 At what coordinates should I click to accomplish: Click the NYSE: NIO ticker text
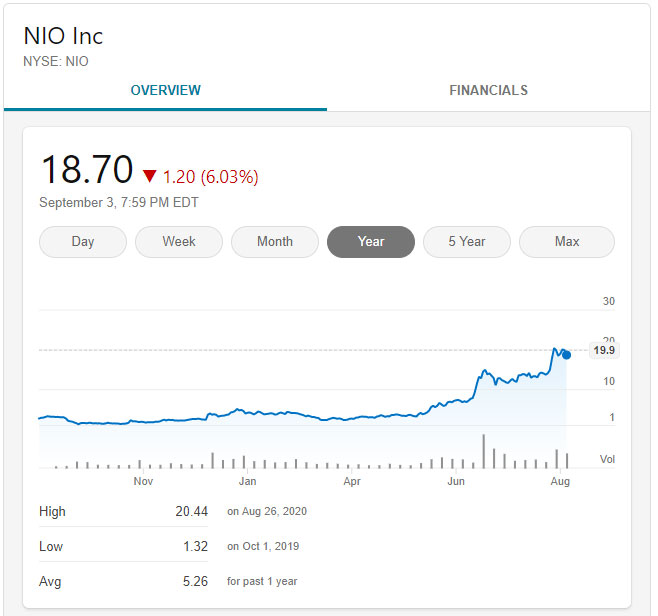pyautogui.click(x=56, y=61)
